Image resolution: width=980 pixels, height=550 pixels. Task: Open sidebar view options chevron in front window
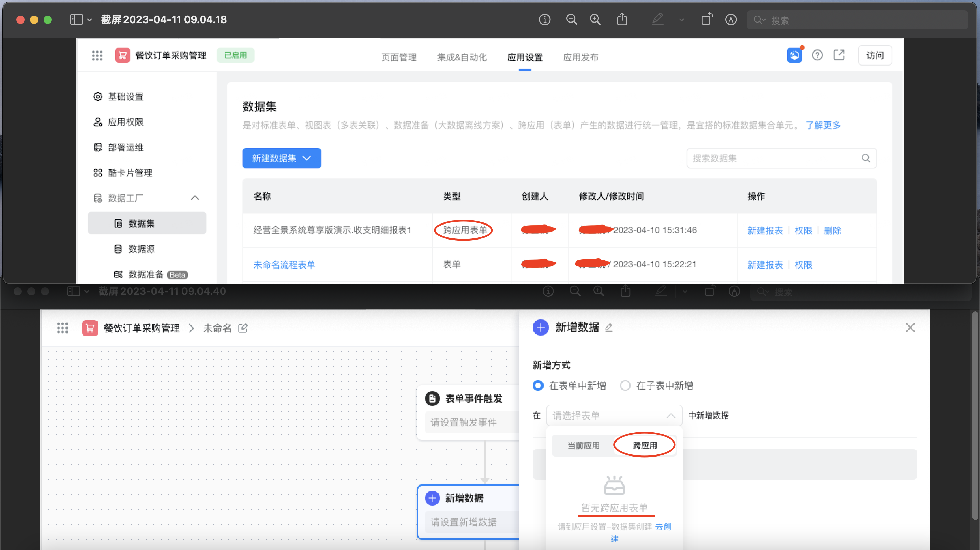click(x=90, y=20)
